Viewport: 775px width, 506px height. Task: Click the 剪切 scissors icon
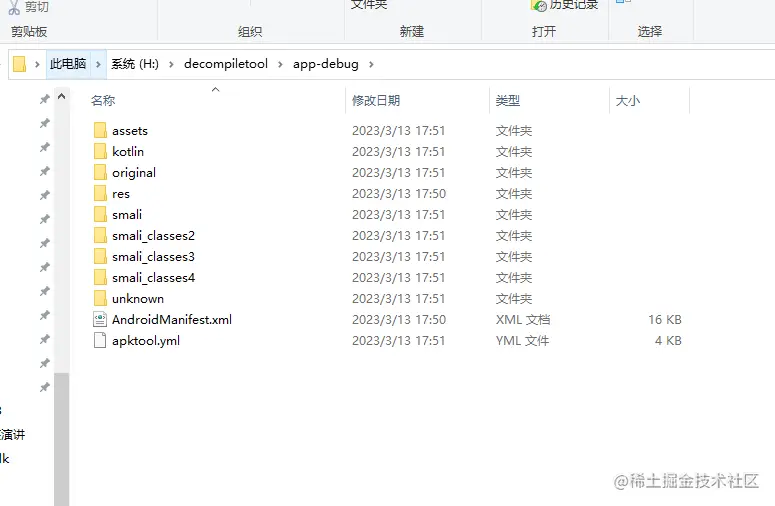pos(14,7)
